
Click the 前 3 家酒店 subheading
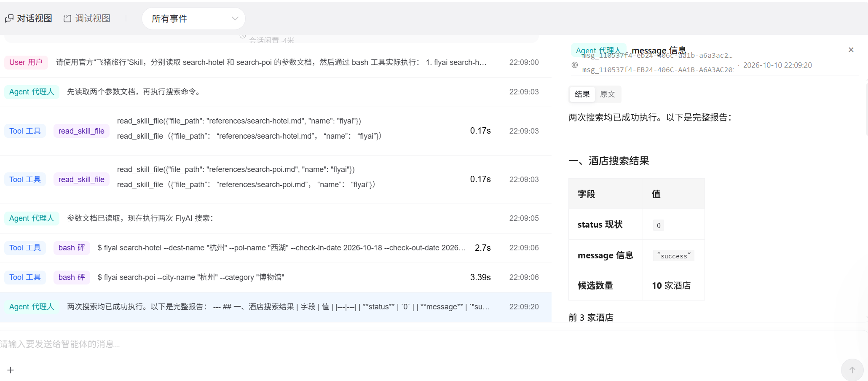pyautogui.click(x=591, y=318)
